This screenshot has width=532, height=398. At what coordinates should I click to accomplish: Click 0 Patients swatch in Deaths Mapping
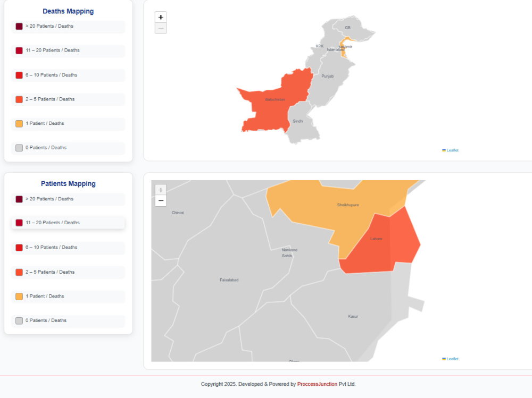19,148
